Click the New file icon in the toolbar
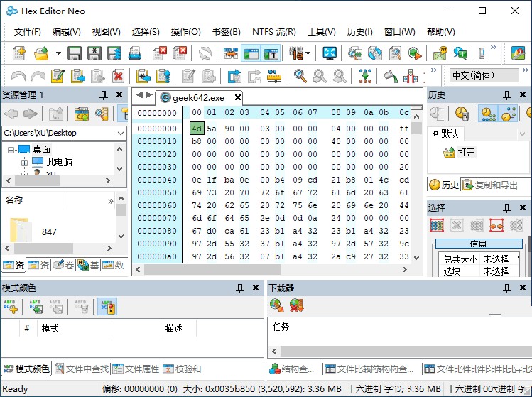The image size is (532, 397). coord(19,53)
